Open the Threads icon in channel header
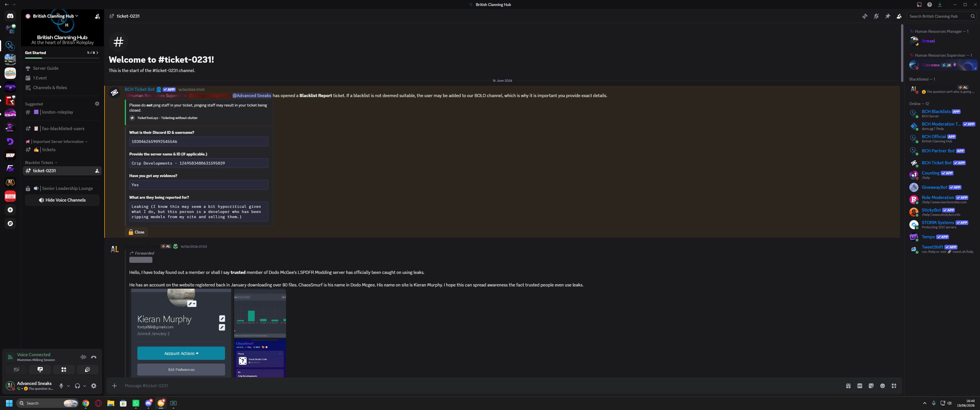Image resolution: width=980 pixels, height=410 pixels. [865, 16]
